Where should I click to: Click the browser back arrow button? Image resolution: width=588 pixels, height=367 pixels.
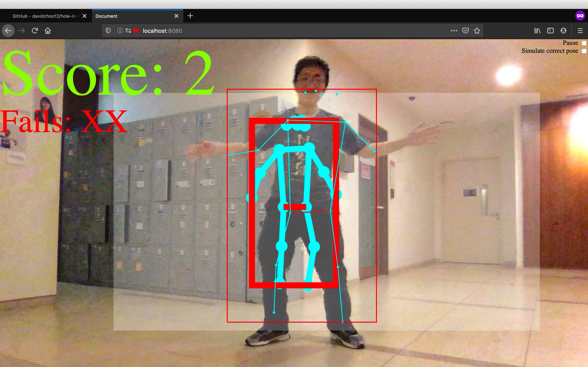pos(8,31)
